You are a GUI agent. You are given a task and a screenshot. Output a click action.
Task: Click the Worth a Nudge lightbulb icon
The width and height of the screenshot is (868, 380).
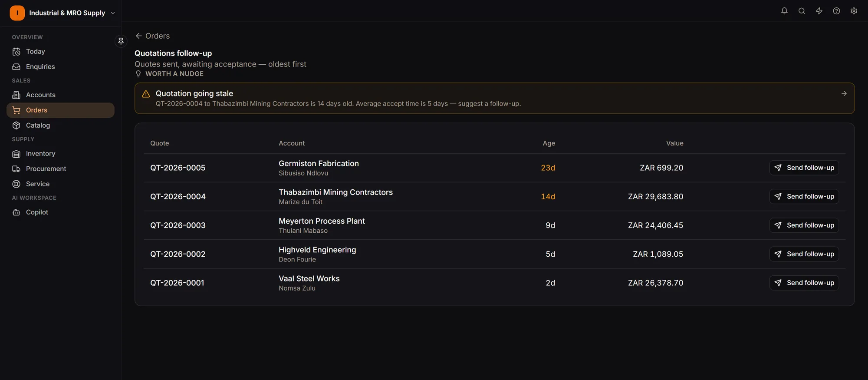coord(138,74)
